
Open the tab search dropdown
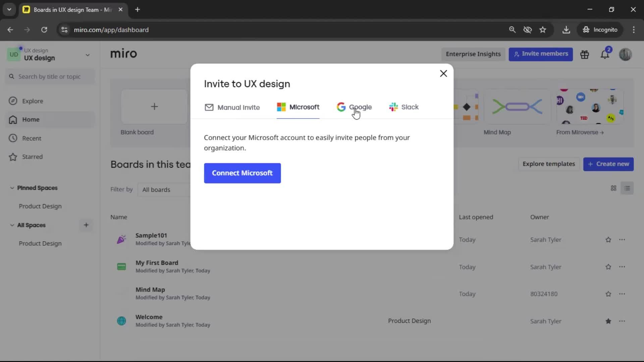tap(9, 10)
